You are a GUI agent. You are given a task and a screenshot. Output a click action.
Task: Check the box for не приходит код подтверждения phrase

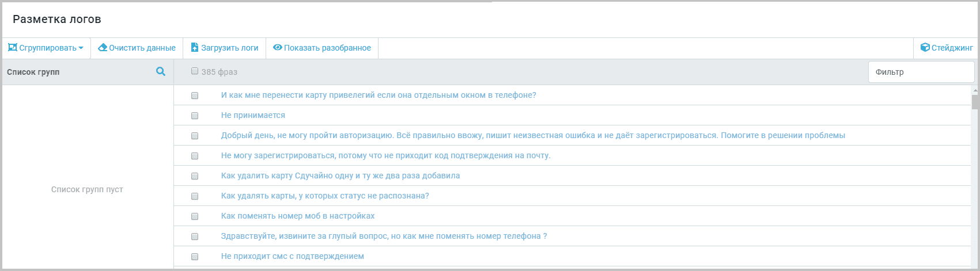tap(195, 156)
